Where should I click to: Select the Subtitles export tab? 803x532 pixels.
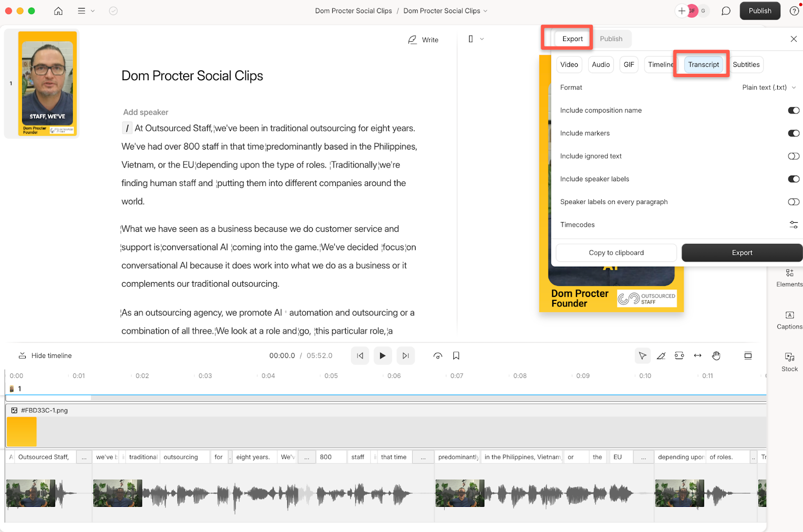pyautogui.click(x=746, y=64)
